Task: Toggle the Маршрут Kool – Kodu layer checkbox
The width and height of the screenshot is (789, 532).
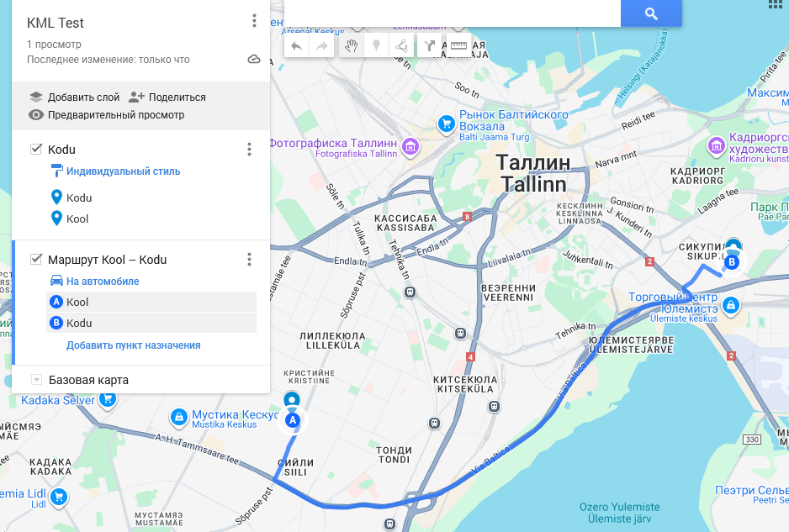Action: tap(36, 260)
